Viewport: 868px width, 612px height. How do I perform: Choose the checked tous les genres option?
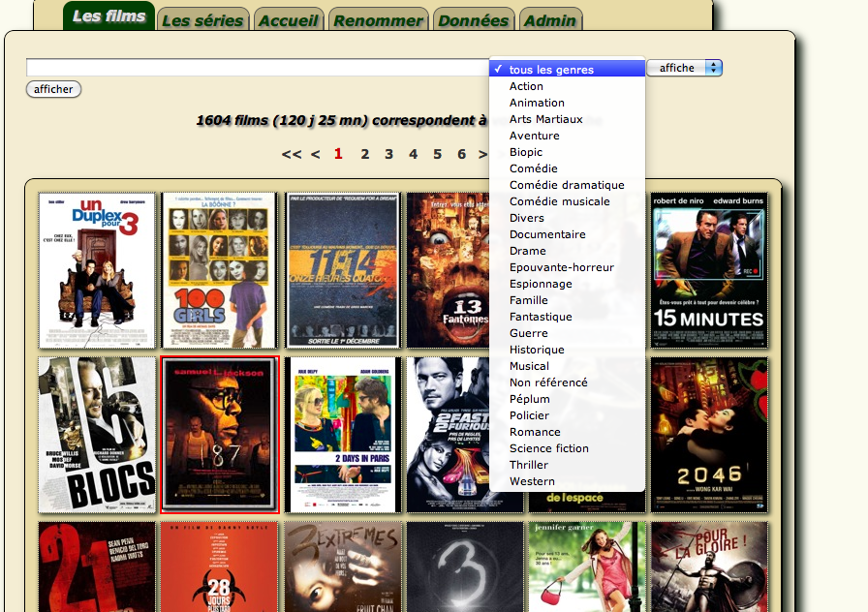click(551, 70)
